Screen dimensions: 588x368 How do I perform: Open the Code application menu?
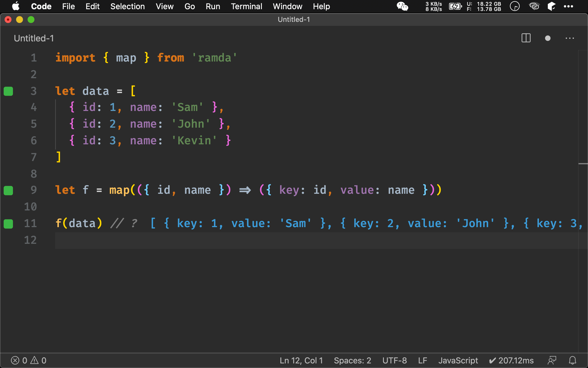[x=41, y=6]
